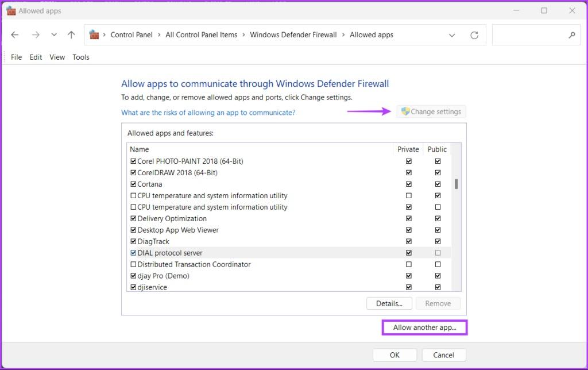Uncheck the Cortana name checkbox
This screenshot has height=370, width=588.
click(x=133, y=184)
